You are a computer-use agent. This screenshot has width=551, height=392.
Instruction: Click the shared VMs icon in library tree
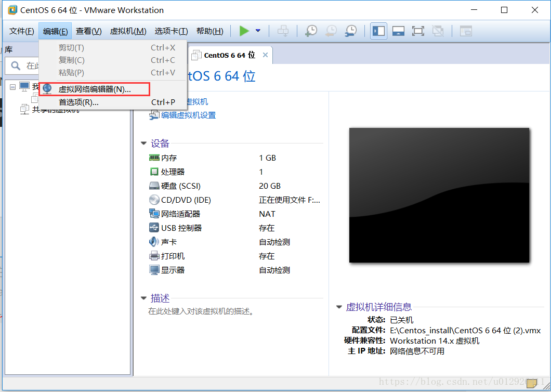[24, 109]
